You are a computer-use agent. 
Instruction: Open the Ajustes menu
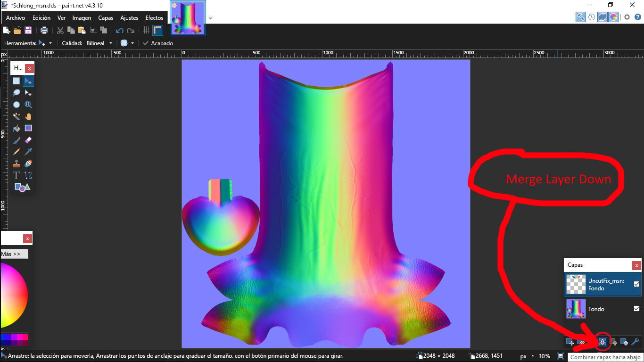129,18
